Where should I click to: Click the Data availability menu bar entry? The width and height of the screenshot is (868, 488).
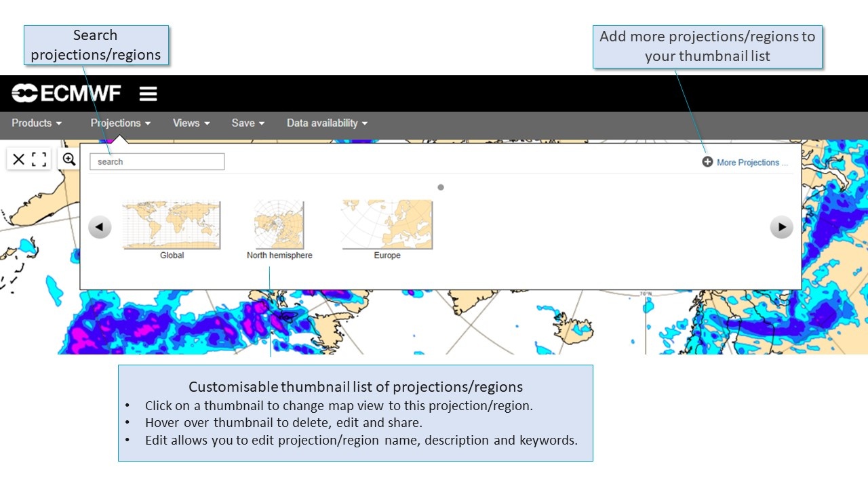coord(327,123)
